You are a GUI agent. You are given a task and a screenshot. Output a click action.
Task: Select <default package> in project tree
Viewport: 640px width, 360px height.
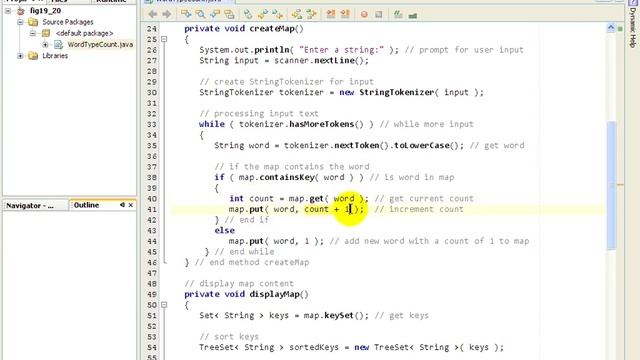coord(84,33)
